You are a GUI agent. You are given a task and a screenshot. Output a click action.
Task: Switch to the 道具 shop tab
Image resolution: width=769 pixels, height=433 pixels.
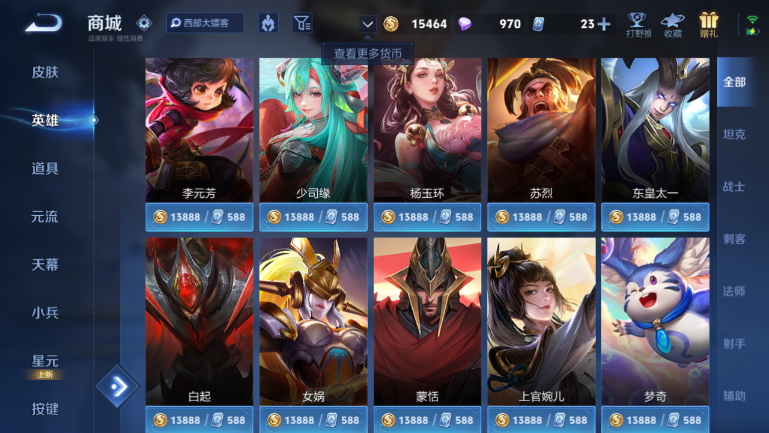(45, 168)
